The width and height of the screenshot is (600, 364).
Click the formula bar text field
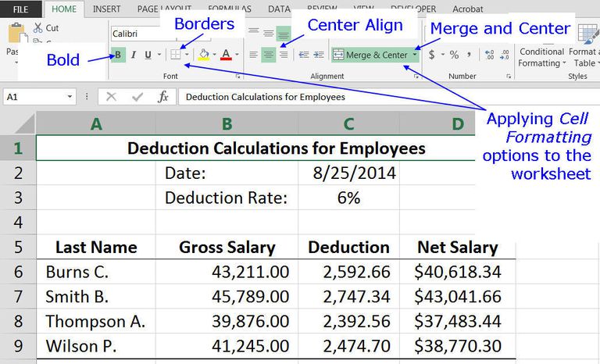click(x=389, y=97)
